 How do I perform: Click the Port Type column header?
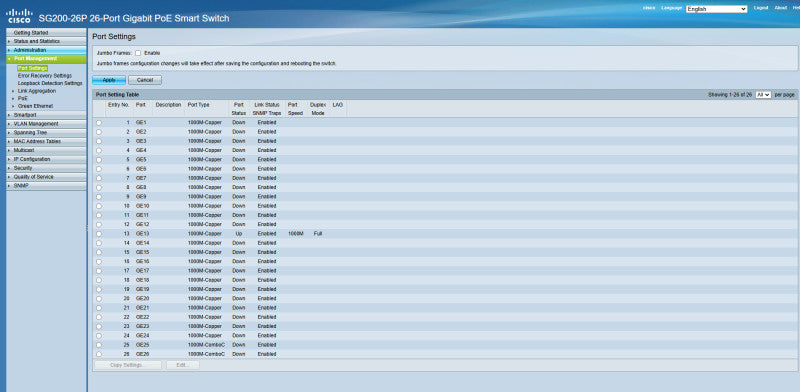(198, 104)
